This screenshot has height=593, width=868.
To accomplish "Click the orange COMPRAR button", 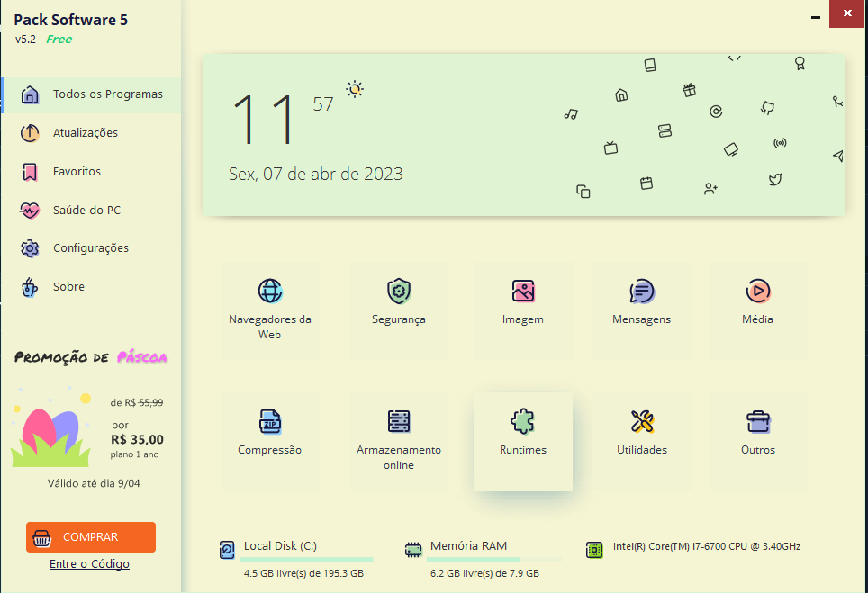I will pos(91,537).
